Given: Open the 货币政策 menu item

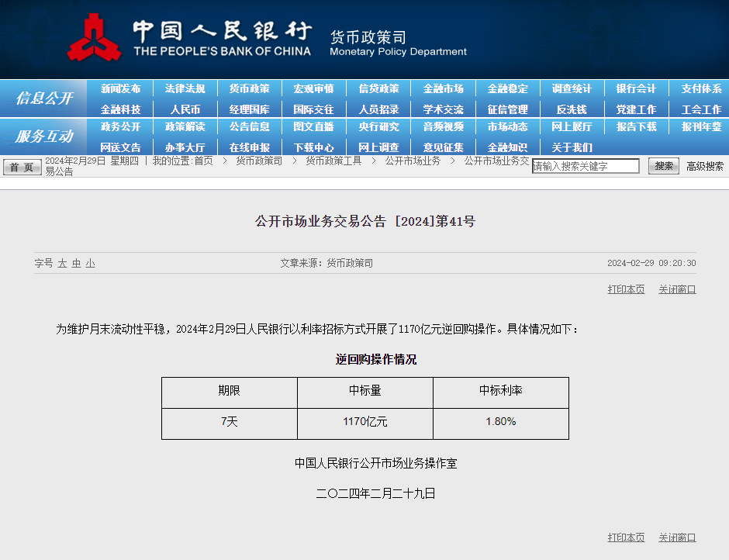Looking at the screenshot, I should pyautogui.click(x=249, y=89).
